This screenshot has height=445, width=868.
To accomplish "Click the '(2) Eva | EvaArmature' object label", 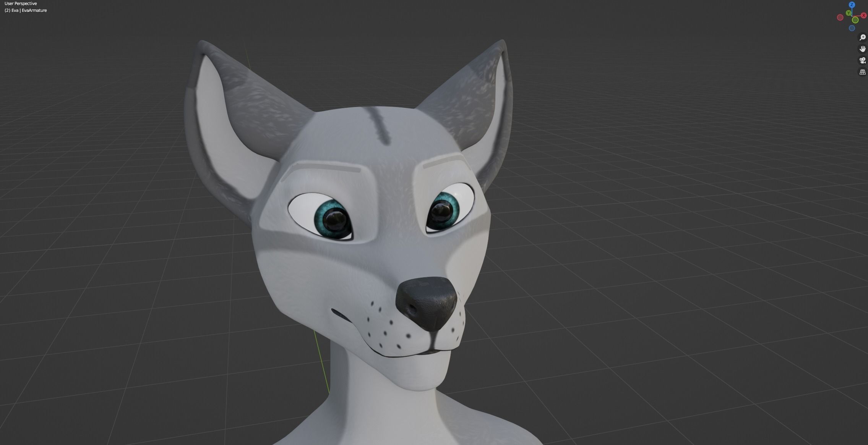I will click(x=26, y=10).
